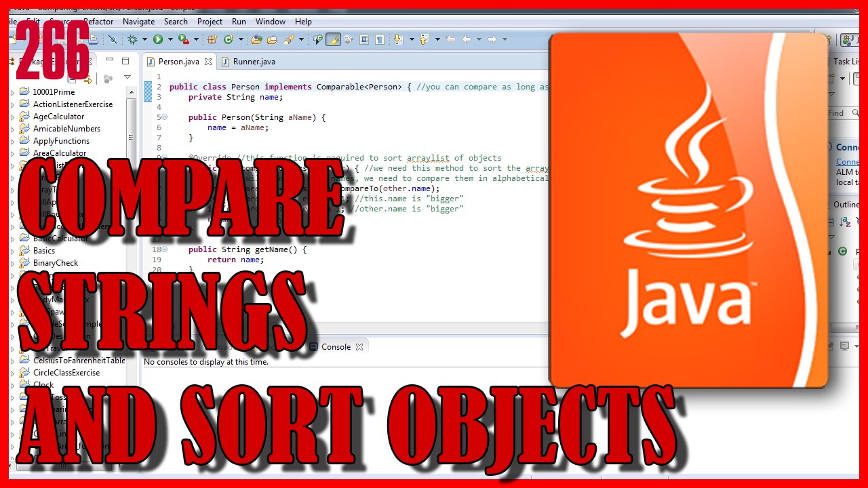The width and height of the screenshot is (868, 488).
Task: Open the New Java Class dropdown arrow
Action: 240,39
